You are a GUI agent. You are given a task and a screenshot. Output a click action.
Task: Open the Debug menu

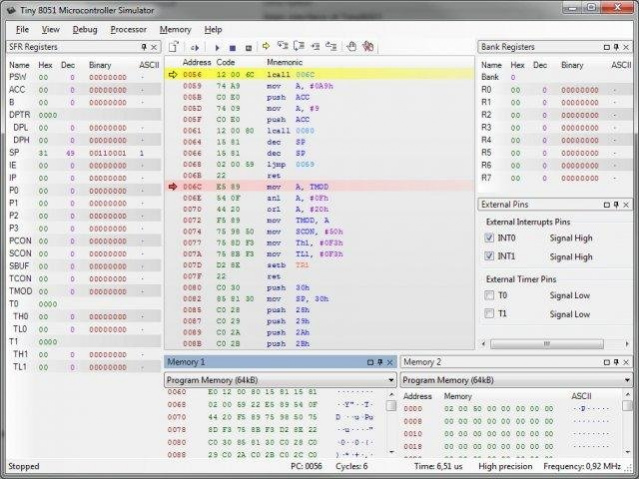[85, 29]
